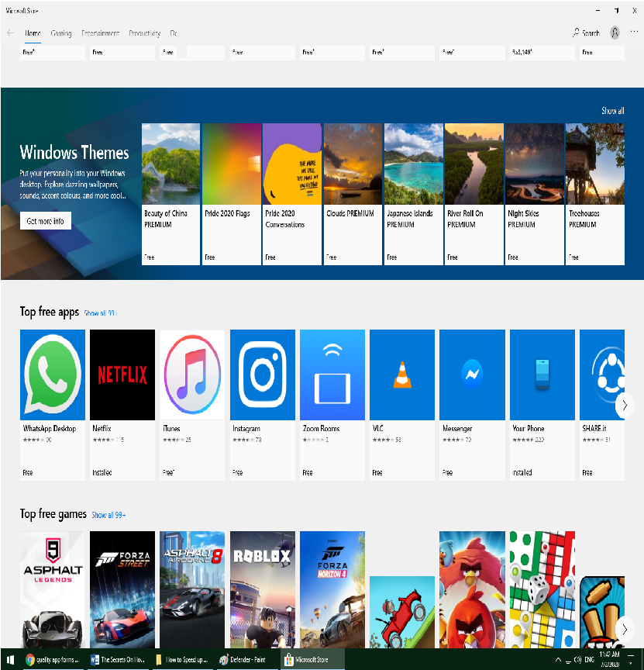Viewport: 644px width, 670px height.
Task: Click the volume icon in system tray
Action: coord(578,660)
